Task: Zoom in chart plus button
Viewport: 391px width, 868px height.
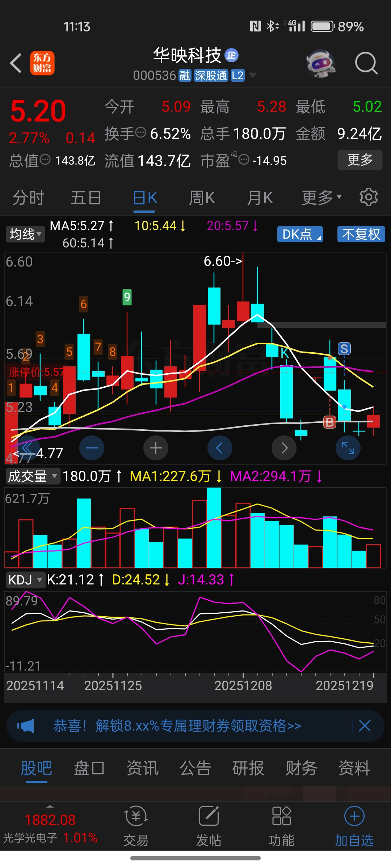Action: click(x=156, y=448)
